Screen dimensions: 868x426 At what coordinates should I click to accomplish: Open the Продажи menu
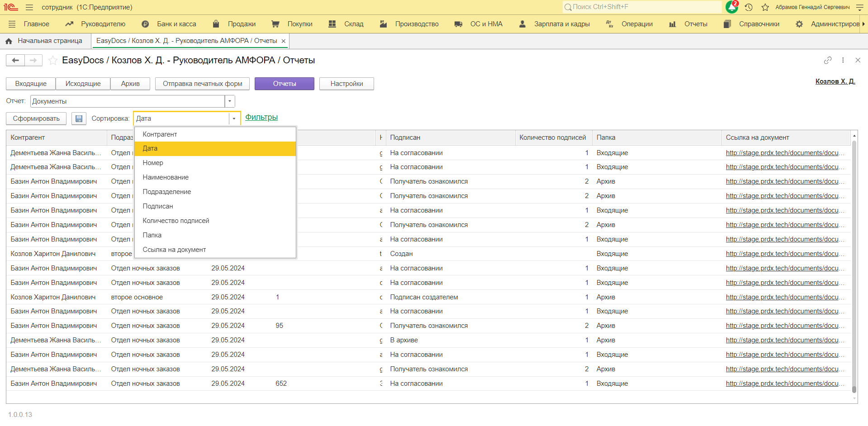point(241,24)
